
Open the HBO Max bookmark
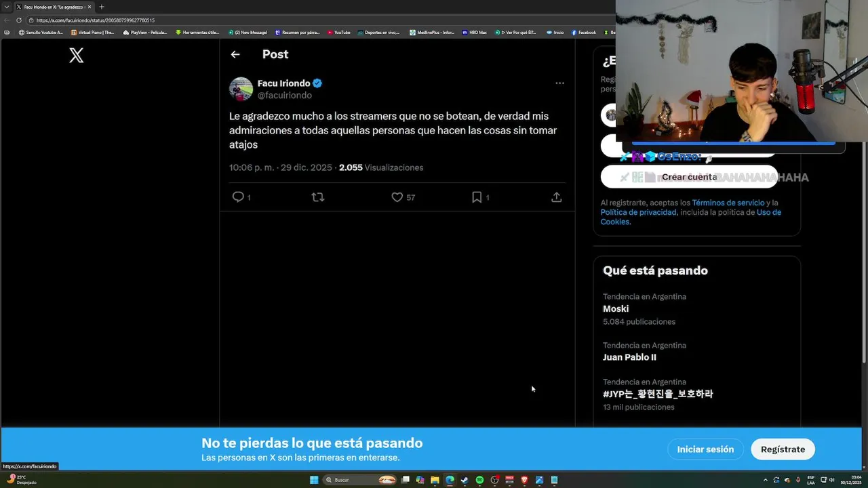click(x=475, y=33)
